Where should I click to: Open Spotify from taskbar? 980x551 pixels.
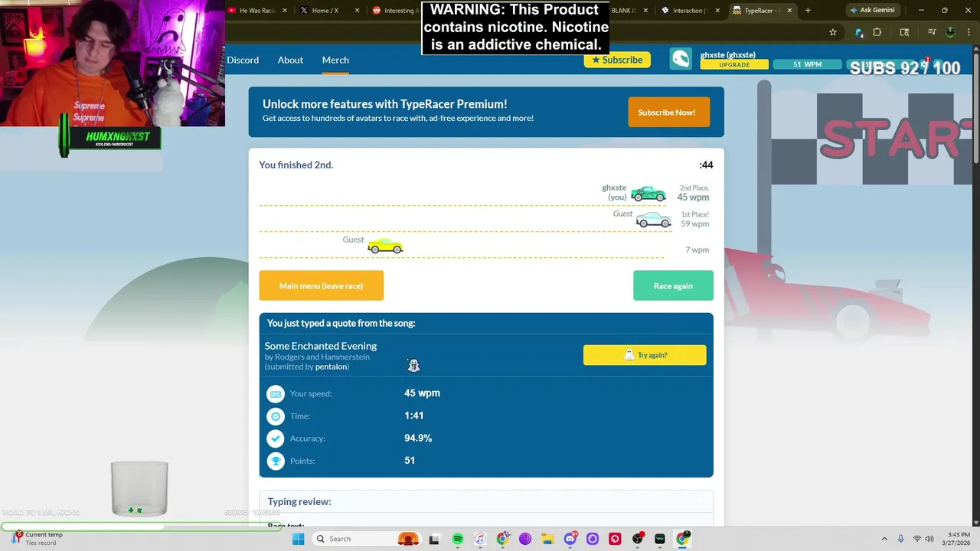click(x=457, y=539)
